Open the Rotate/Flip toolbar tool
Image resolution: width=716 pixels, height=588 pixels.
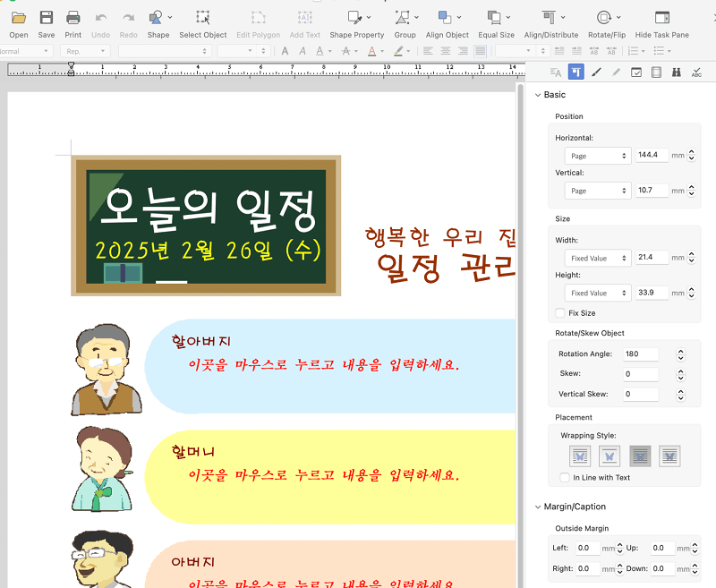(x=602, y=18)
